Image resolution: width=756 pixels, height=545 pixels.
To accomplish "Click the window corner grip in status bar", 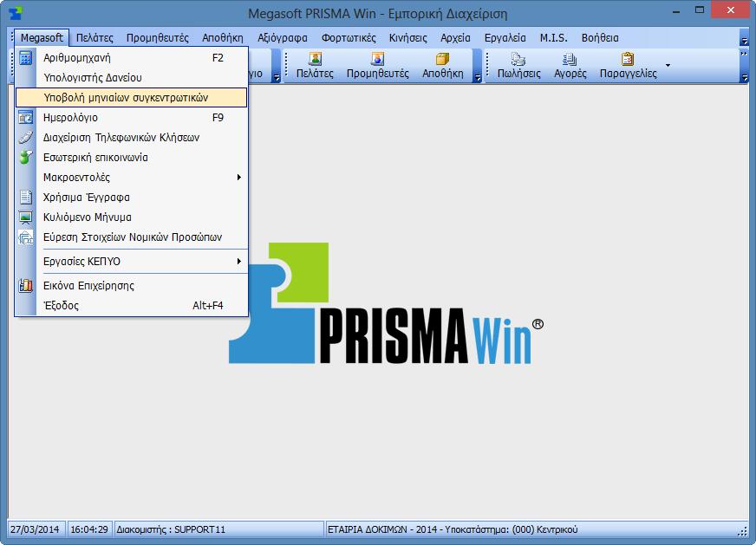I will (743, 531).
